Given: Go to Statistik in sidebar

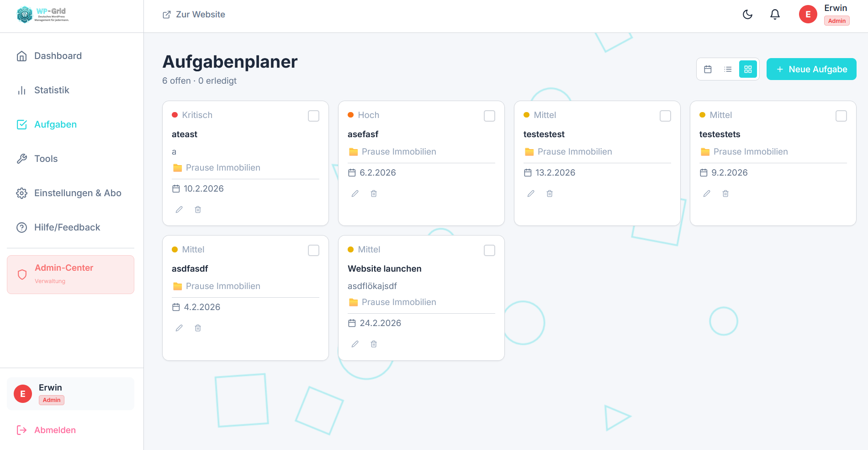Looking at the screenshot, I should coord(52,90).
